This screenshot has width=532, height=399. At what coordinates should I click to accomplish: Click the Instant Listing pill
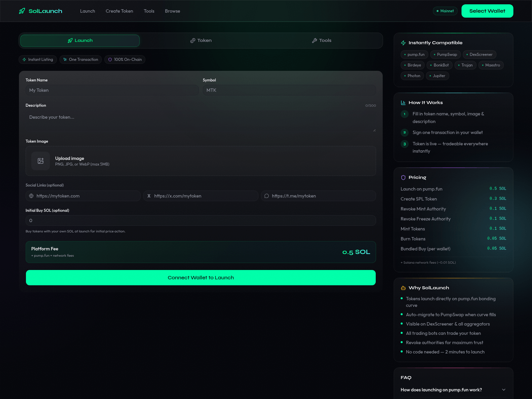pyautogui.click(x=38, y=60)
